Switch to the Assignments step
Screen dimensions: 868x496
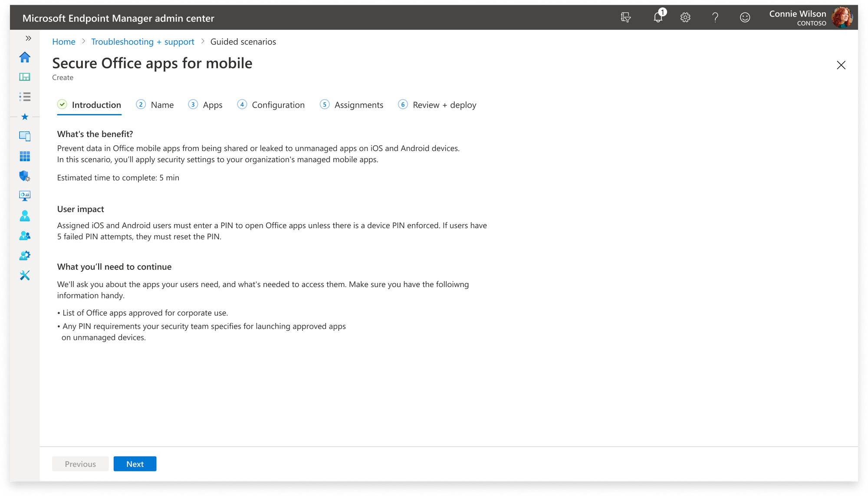coord(358,104)
